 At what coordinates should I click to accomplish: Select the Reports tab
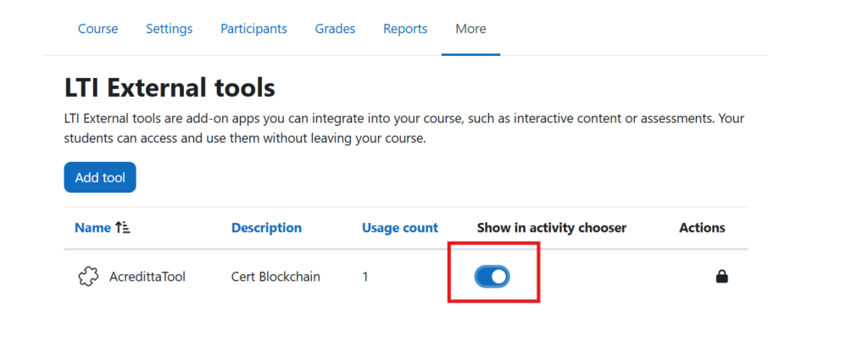(405, 29)
